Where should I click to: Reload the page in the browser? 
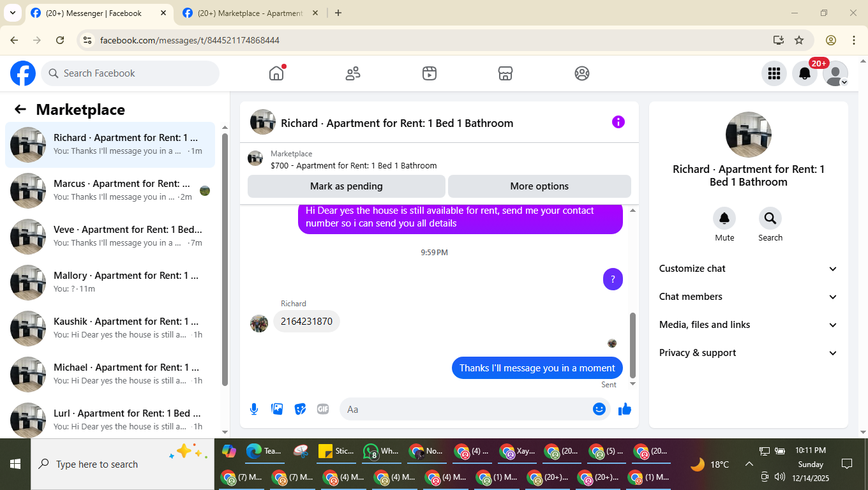tap(60, 40)
